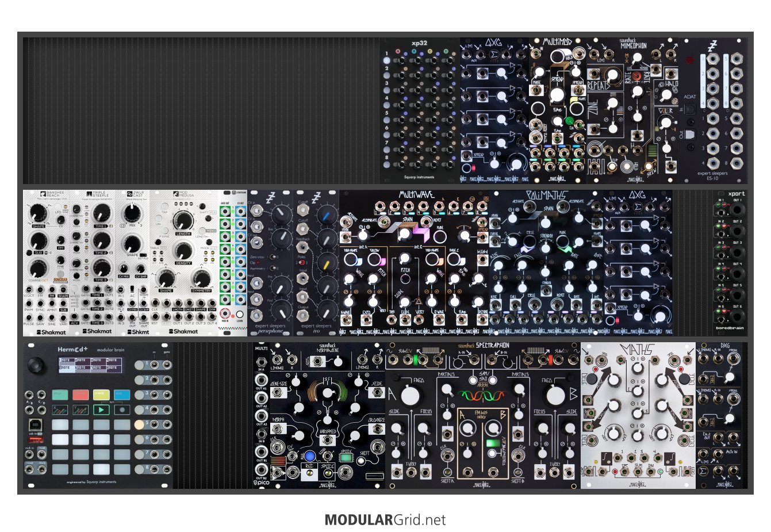Click the lower SPLICE button on Morphagene
This screenshot has width=771, height=532.
tap(328, 474)
